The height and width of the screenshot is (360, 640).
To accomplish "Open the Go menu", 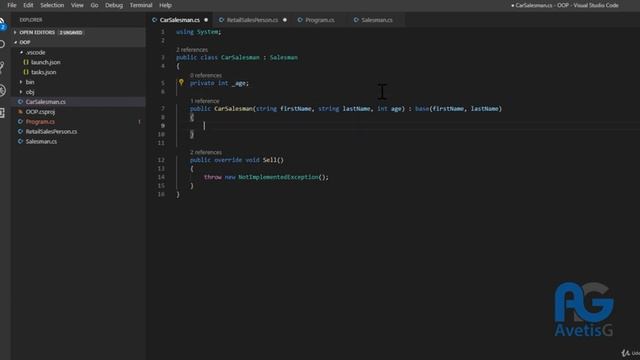I will (94, 5).
